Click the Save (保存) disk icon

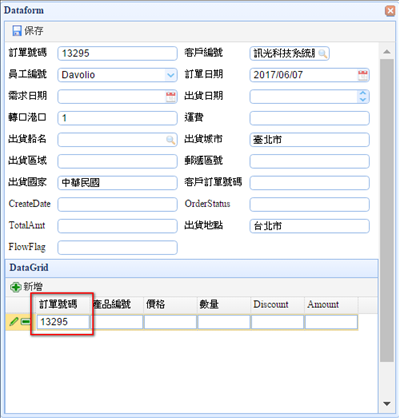[x=17, y=31]
